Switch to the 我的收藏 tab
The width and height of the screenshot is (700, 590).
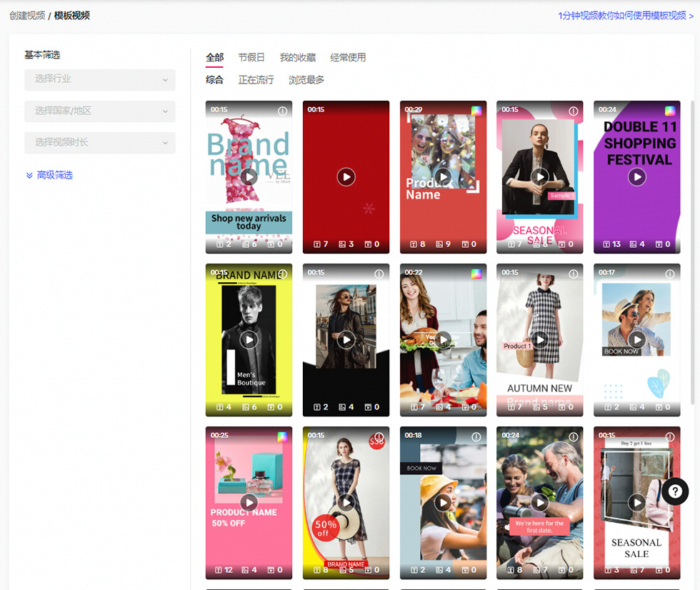click(x=297, y=57)
